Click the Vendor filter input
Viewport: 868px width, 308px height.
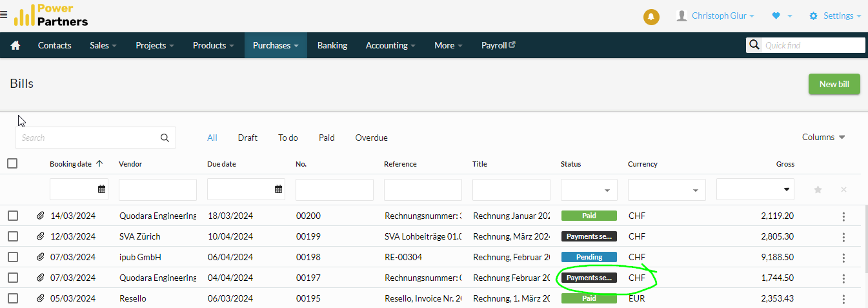pos(157,190)
